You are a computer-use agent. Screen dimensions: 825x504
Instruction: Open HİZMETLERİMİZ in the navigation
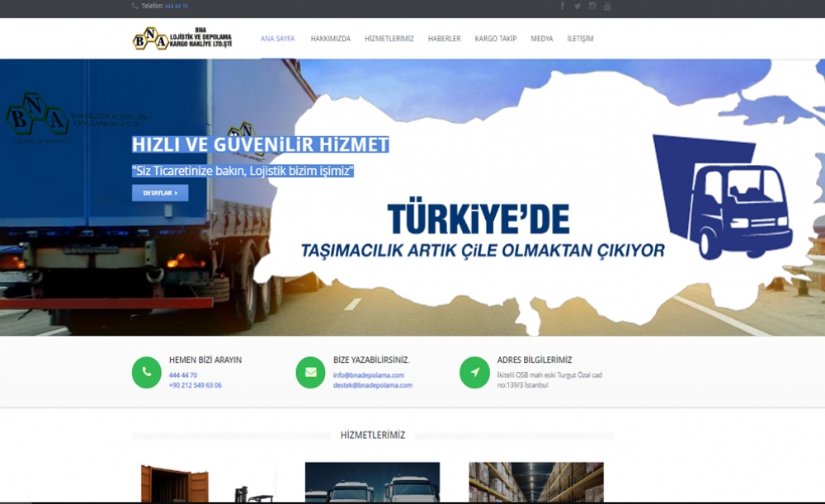[x=389, y=39]
